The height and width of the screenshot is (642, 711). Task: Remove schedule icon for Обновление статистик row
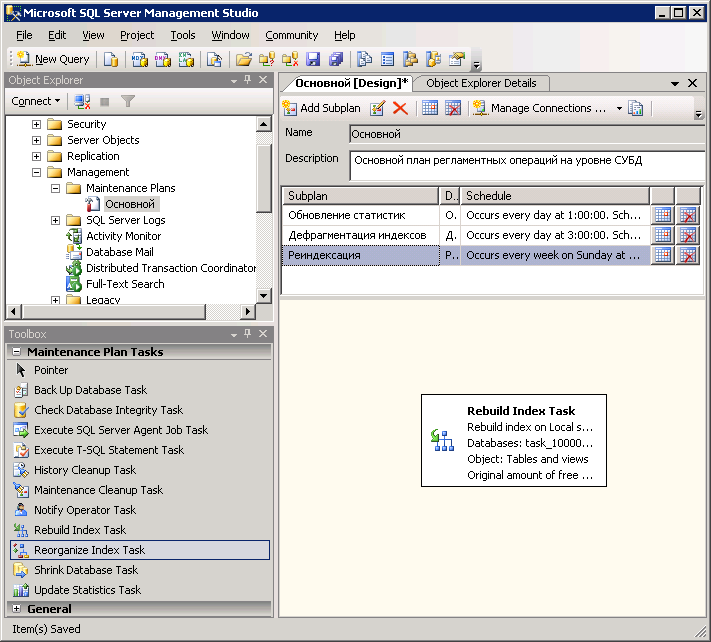click(x=687, y=215)
